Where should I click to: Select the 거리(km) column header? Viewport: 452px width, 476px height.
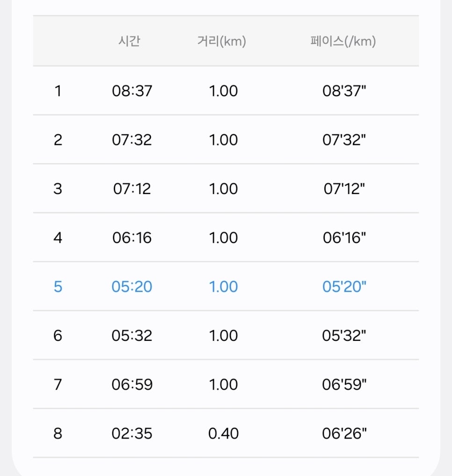click(222, 41)
